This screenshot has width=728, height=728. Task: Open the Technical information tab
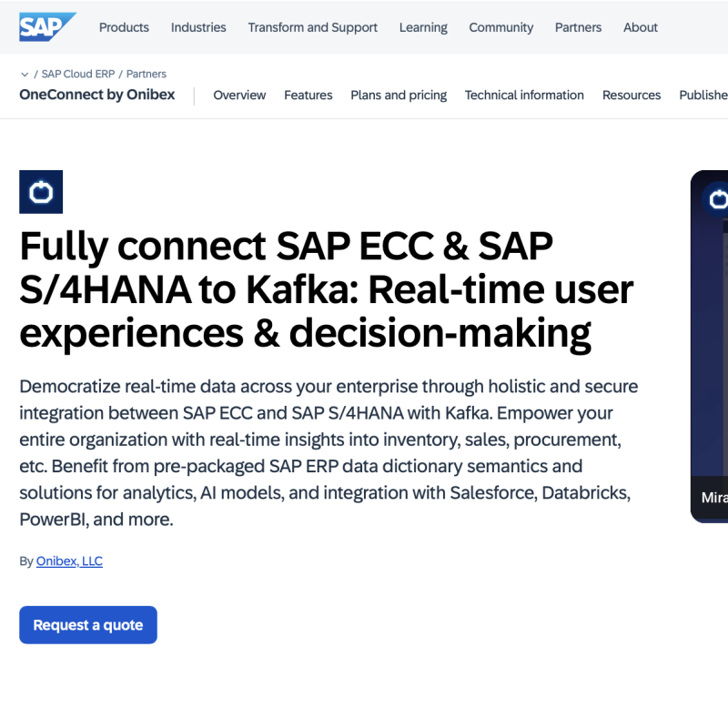click(x=524, y=95)
